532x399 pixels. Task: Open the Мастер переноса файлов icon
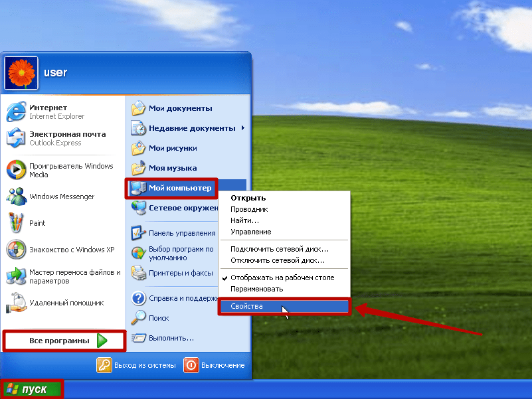[16, 276]
